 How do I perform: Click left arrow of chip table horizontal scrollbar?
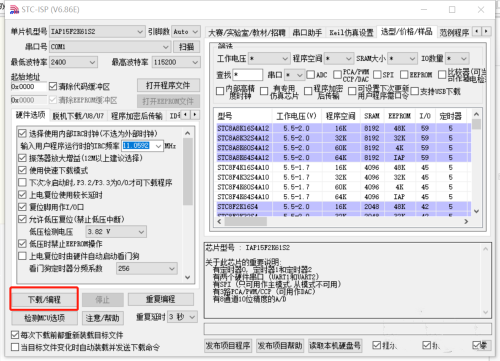pyautogui.click(x=219, y=221)
